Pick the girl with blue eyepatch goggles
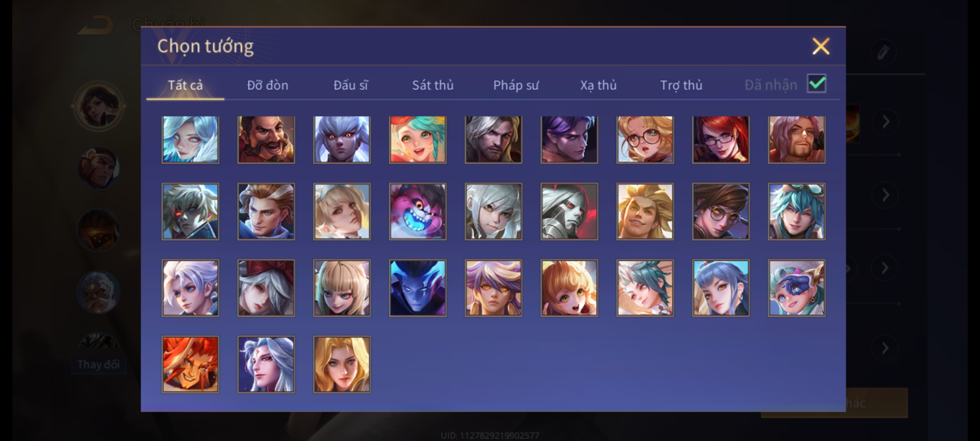This screenshot has width=980, height=441. tap(797, 288)
